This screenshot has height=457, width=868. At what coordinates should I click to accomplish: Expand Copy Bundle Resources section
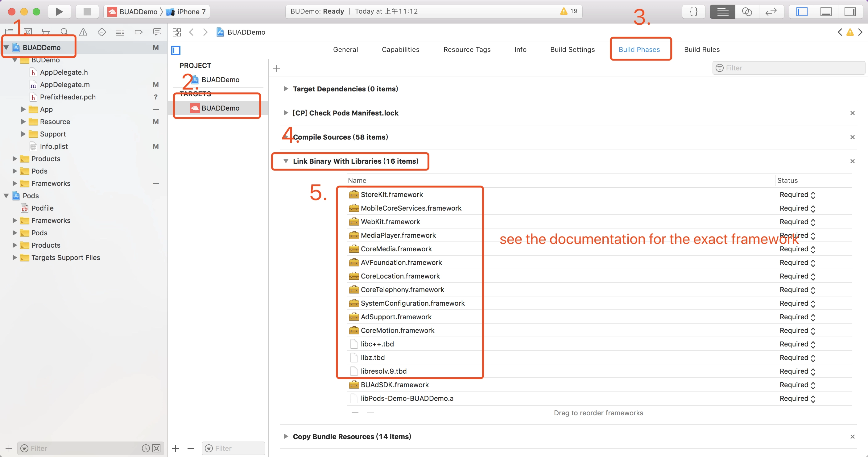pos(286,436)
